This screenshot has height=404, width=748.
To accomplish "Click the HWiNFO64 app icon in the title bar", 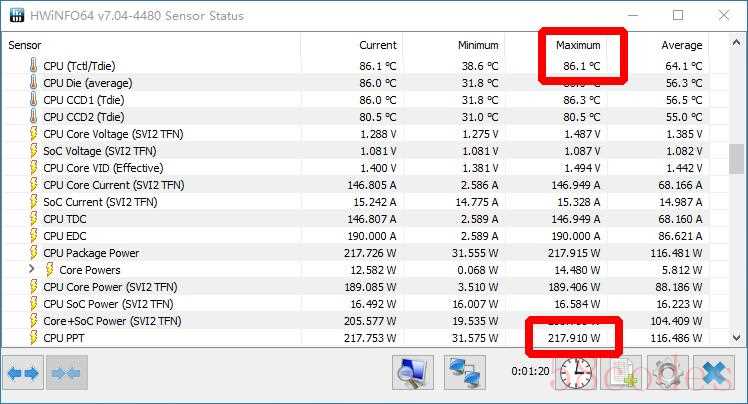I will click(x=17, y=15).
